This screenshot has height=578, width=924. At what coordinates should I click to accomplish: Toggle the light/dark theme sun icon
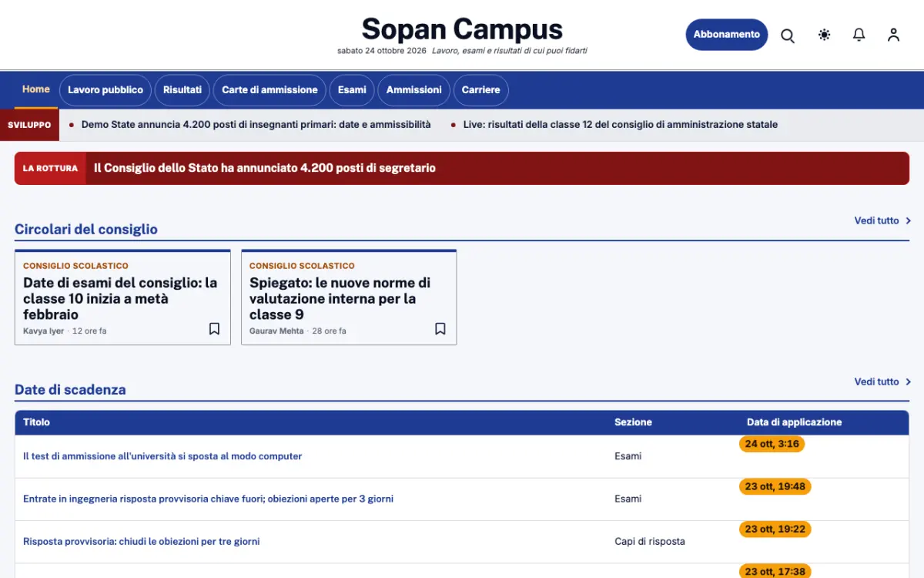(x=825, y=35)
